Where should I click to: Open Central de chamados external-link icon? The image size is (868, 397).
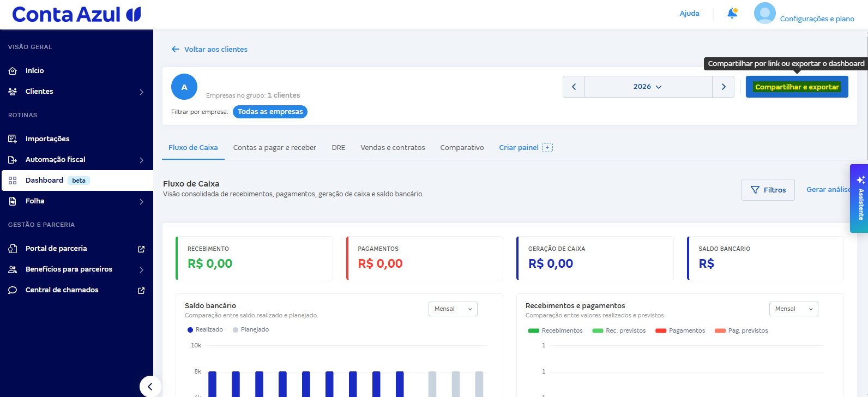[x=141, y=291]
